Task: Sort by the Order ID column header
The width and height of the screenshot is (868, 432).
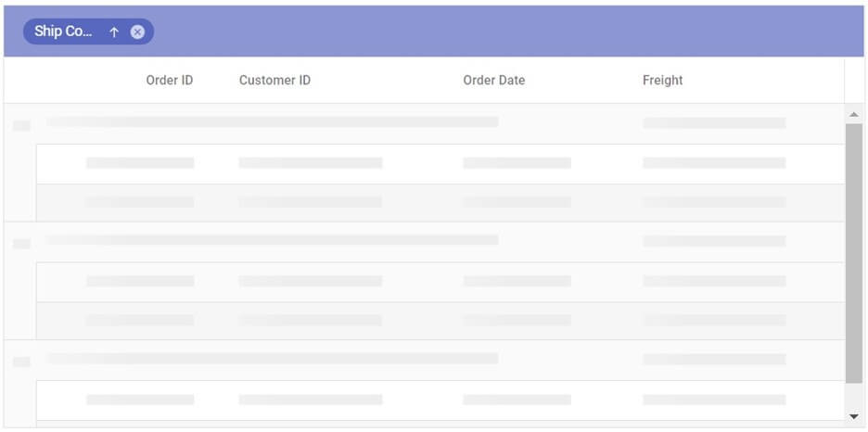Action: pyautogui.click(x=169, y=81)
